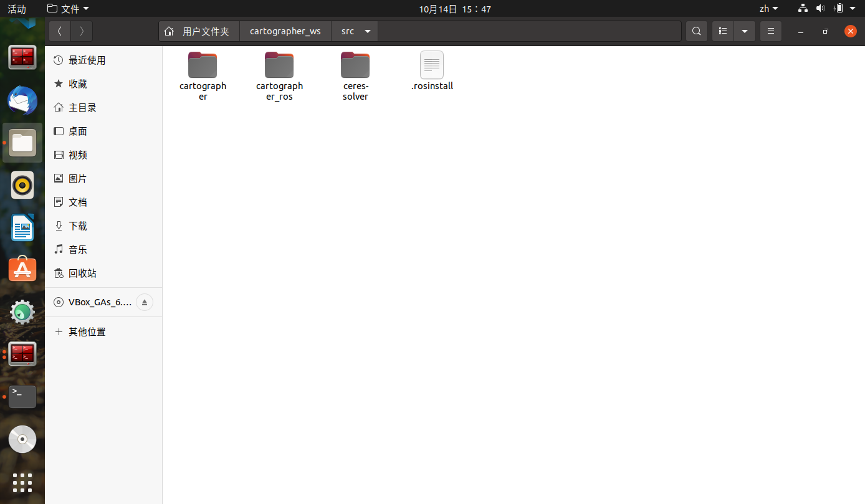This screenshot has height=504, width=865.
Task: Go to 收藏 in sidebar
Action: (103, 83)
